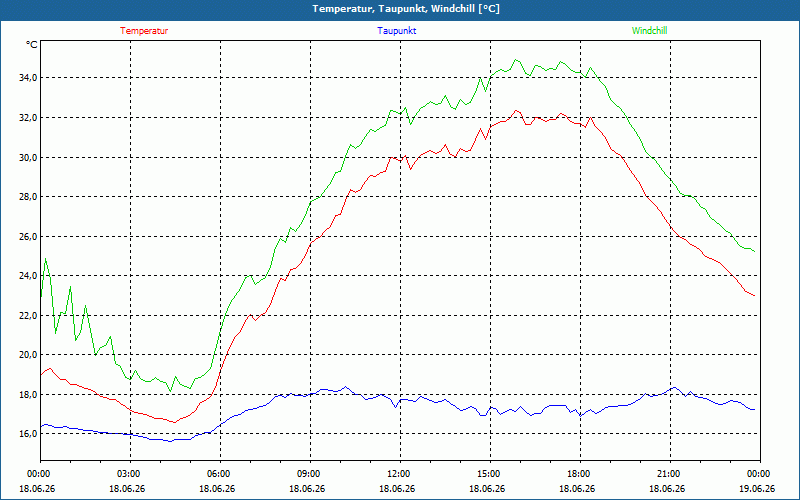Click the 16,0 y-axis value

28,434
